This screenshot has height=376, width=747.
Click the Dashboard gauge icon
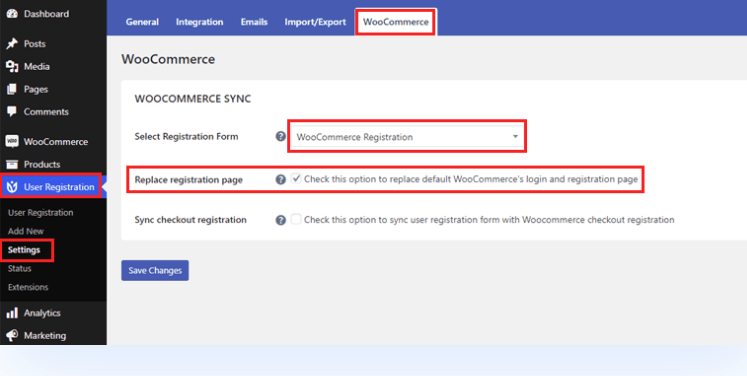[12, 13]
